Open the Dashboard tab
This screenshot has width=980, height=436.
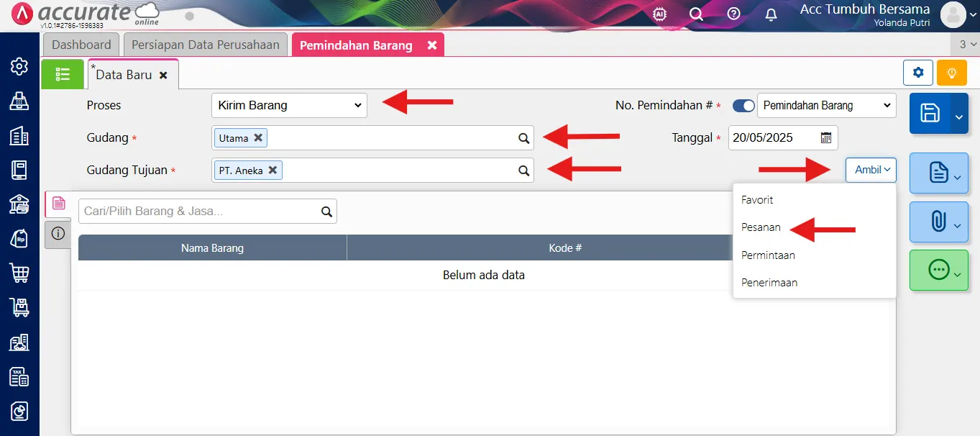(x=81, y=45)
